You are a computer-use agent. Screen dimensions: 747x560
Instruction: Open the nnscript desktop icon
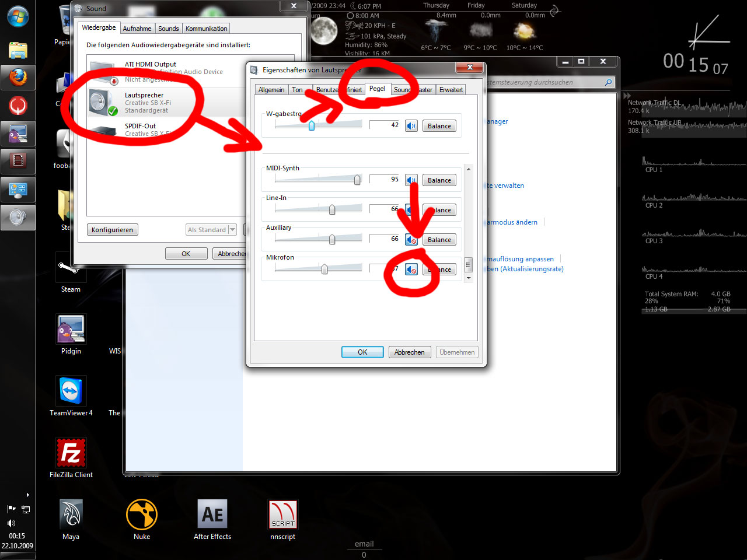[x=283, y=514]
